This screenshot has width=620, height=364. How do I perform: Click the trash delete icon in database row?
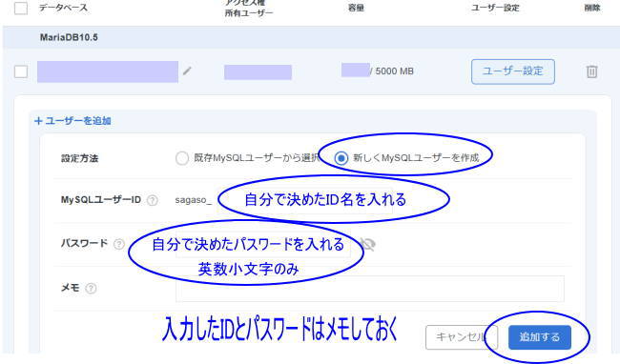click(591, 71)
